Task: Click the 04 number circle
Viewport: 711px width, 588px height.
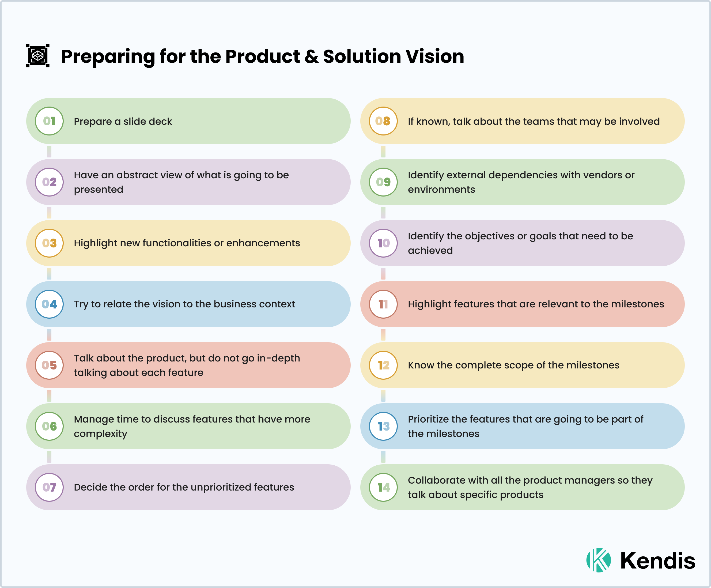Action: (x=50, y=304)
